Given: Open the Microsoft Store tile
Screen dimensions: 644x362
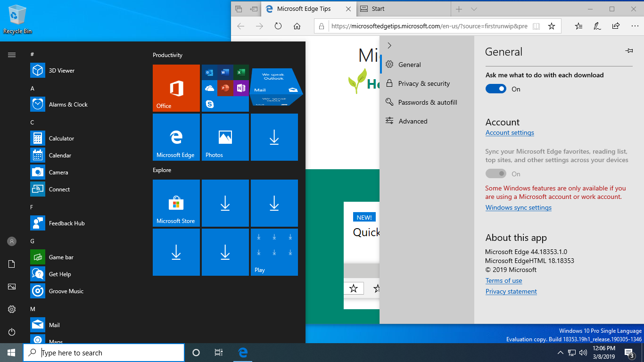Looking at the screenshot, I should 176,203.
